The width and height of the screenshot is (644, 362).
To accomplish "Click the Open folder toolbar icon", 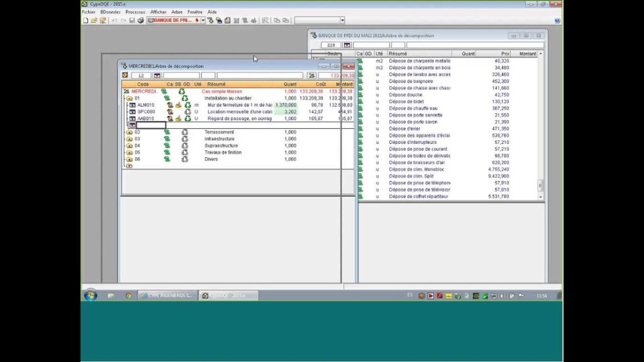I will coord(94,21).
